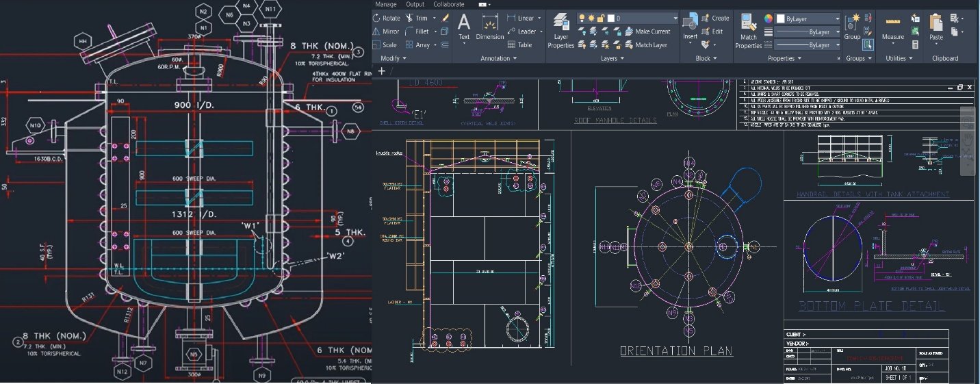Open the Output ribbon tab

click(415, 4)
